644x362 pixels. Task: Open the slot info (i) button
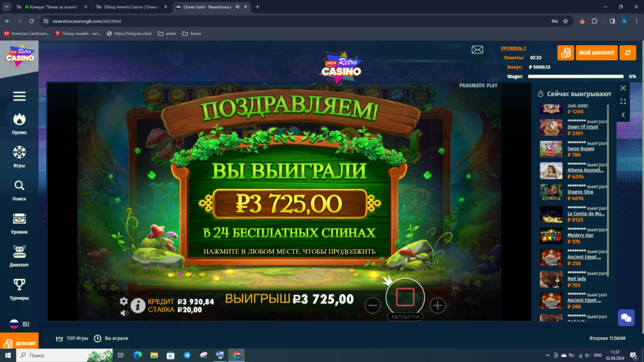[138, 306]
